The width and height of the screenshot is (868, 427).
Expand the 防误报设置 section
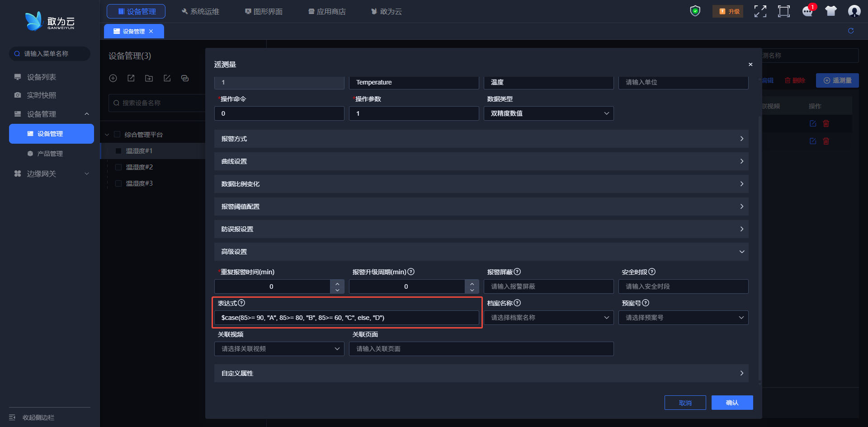pyautogui.click(x=481, y=229)
